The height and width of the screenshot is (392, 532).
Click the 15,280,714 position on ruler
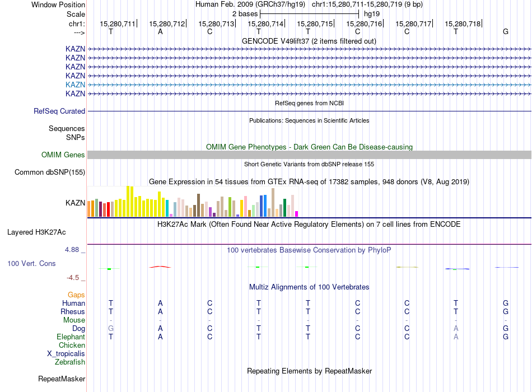[x=265, y=24]
